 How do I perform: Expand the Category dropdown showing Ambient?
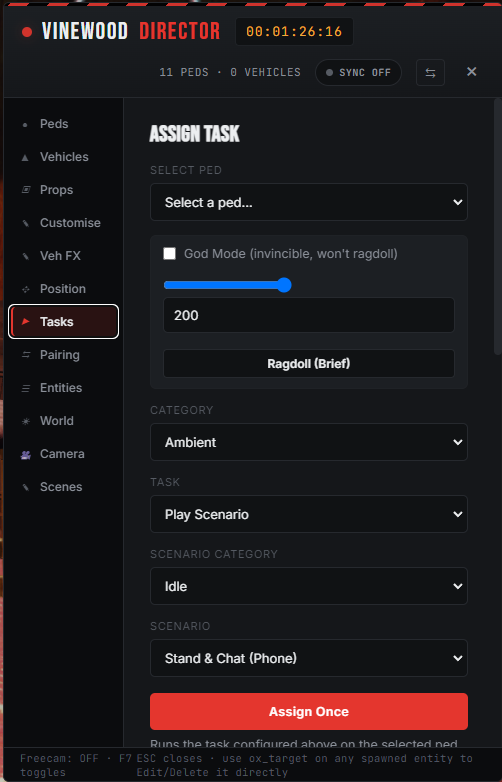309,442
